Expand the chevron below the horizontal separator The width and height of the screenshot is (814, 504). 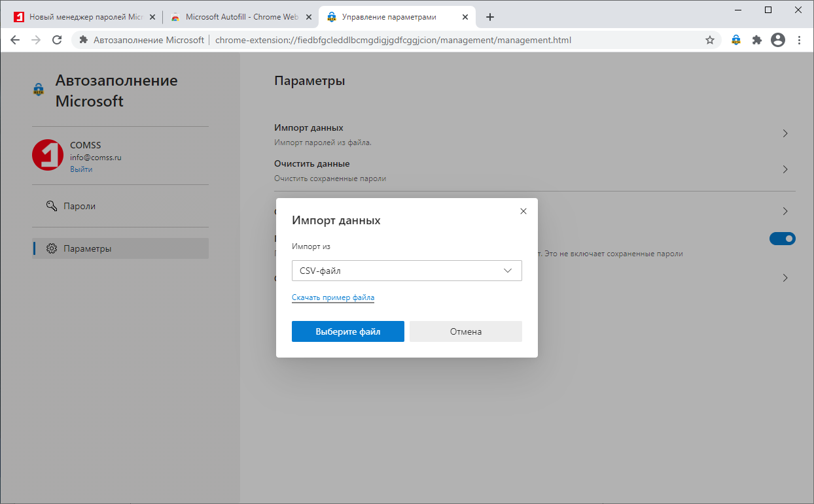(x=785, y=211)
